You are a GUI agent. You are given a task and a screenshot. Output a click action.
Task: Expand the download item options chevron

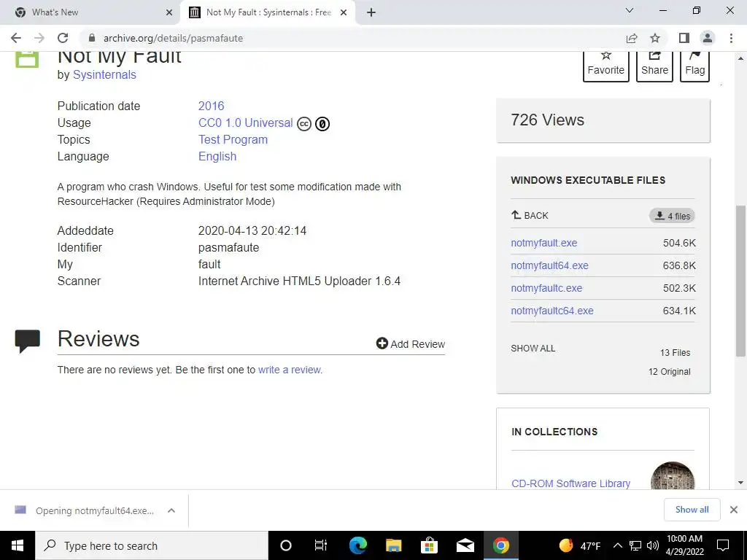tap(171, 510)
